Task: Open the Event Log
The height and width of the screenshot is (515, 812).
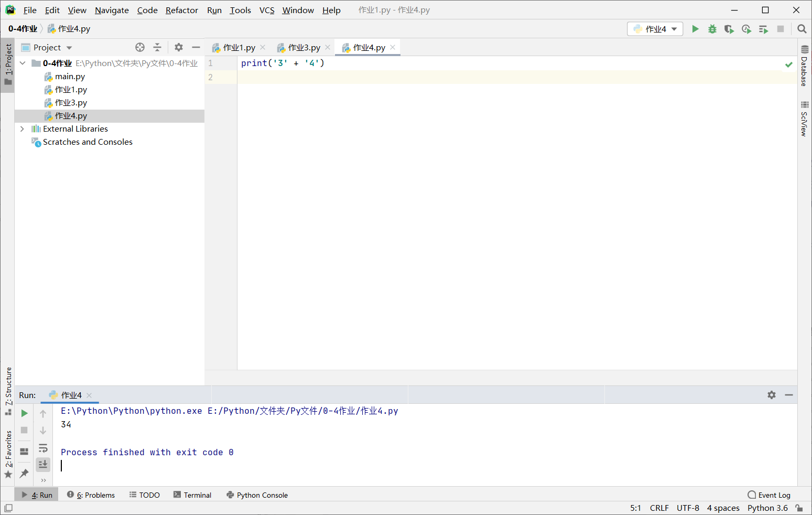Action: point(769,495)
